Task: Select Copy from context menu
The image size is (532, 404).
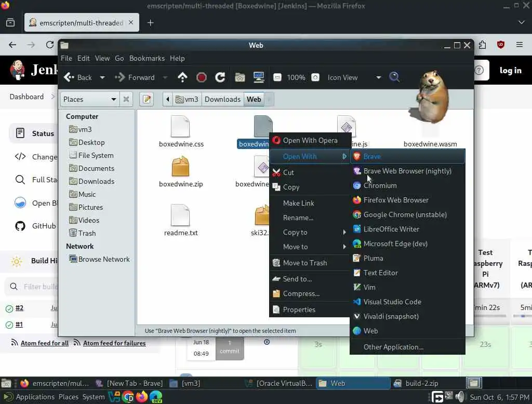Action: (310, 187)
